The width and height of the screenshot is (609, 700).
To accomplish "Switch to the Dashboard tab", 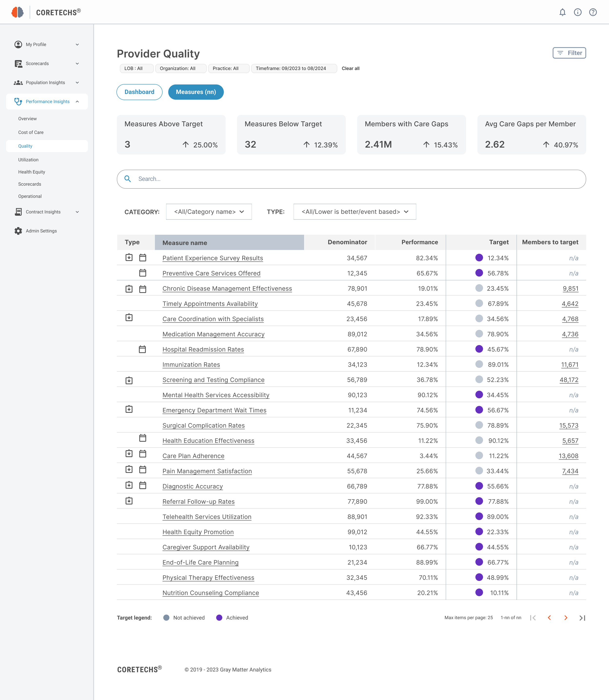I will tap(139, 92).
